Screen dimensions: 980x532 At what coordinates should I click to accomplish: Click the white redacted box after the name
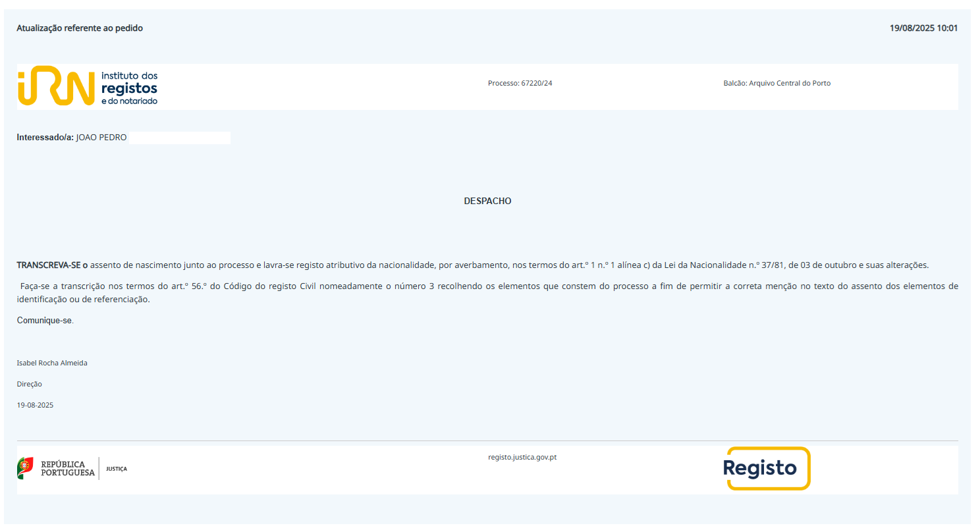180,138
